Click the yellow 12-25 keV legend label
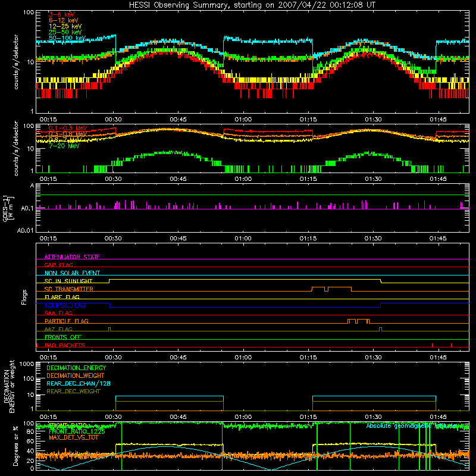Image resolution: width=476 pixels, height=476 pixels. click(x=65, y=26)
